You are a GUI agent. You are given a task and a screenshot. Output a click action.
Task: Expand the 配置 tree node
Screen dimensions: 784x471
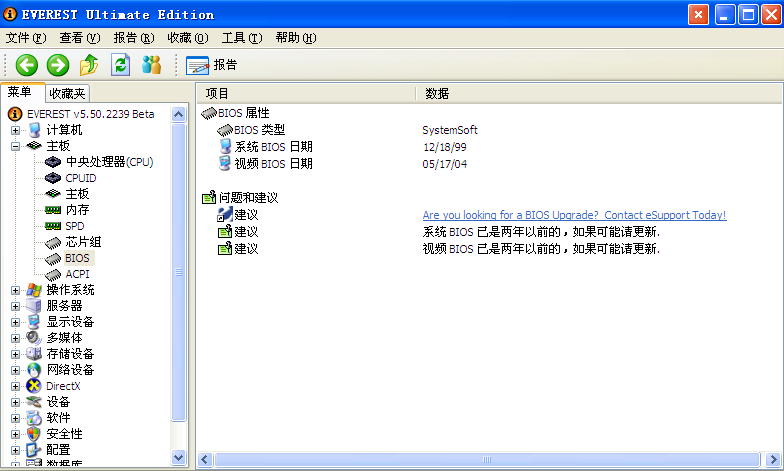pos(16,450)
